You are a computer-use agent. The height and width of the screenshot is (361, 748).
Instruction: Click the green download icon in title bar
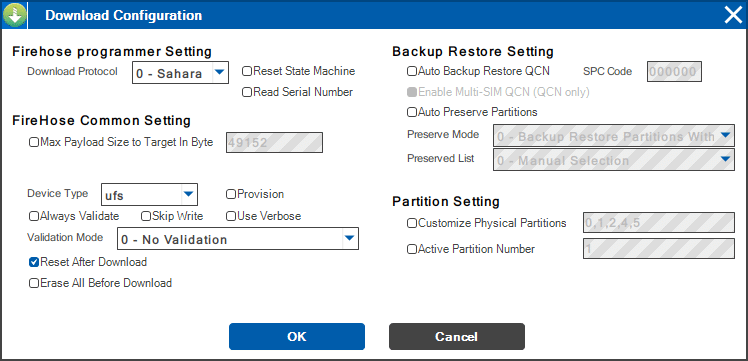[x=14, y=15]
